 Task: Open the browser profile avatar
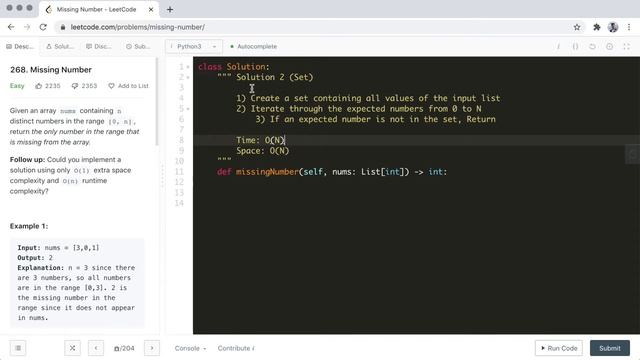pyautogui.click(x=613, y=27)
